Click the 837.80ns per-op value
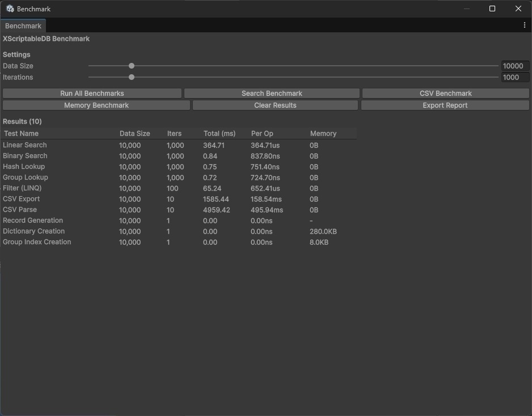 [265, 156]
